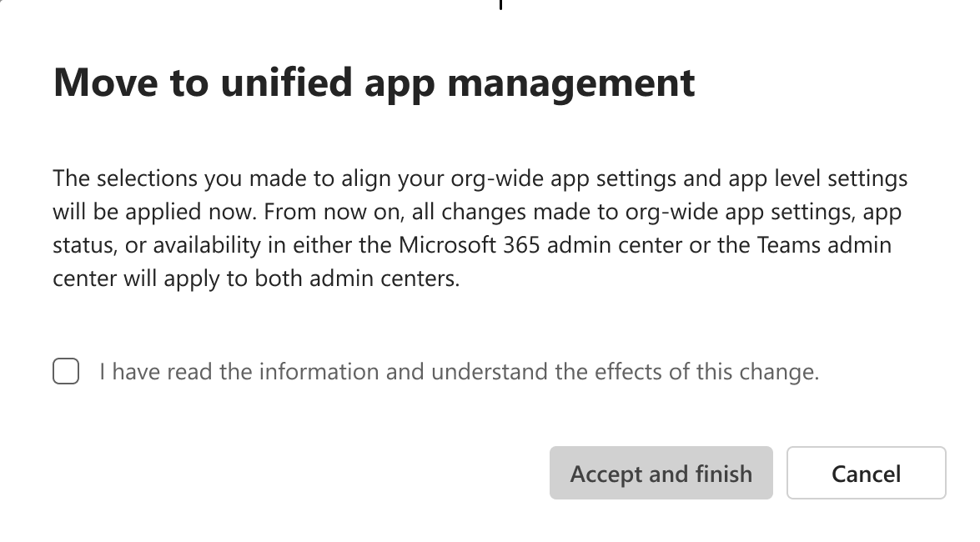Tick the 'I have read the information' checkbox

click(x=66, y=371)
